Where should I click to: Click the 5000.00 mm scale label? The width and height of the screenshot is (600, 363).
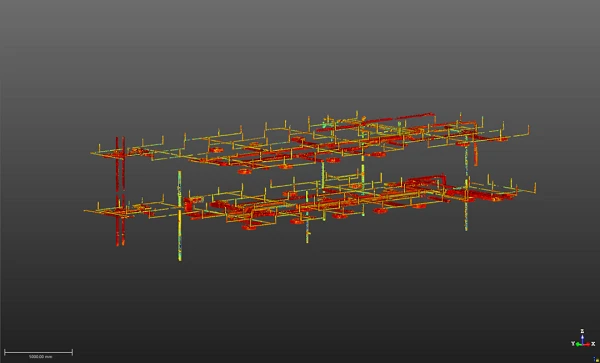pyautogui.click(x=41, y=357)
